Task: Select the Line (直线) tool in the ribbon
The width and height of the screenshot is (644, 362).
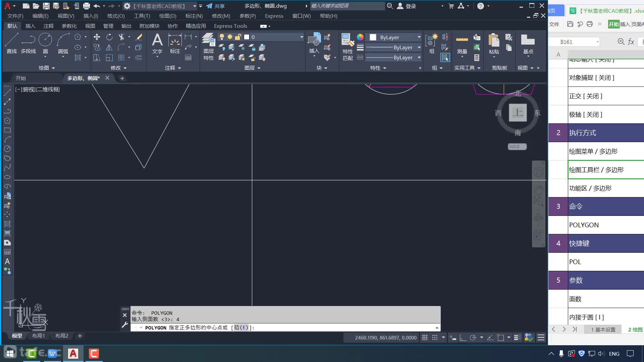Action: 11,43
